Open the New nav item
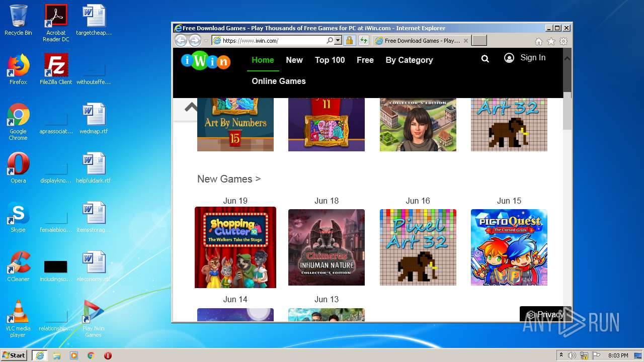 click(x=294, y=60)
